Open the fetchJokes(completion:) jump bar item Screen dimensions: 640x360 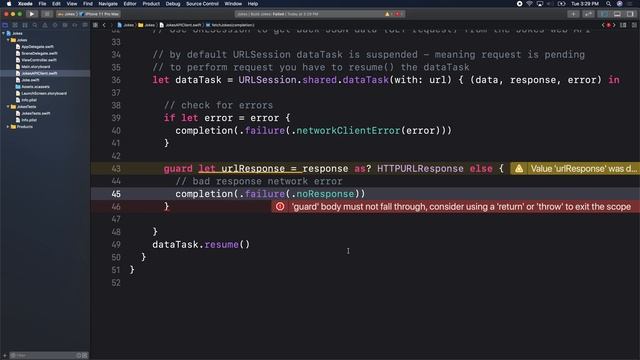click(x=230, y=25)
